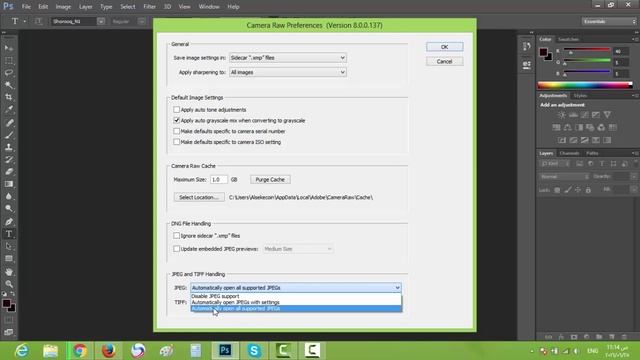Select the Magic Wand tool
The image size is (640, 360).
point(9,85)
